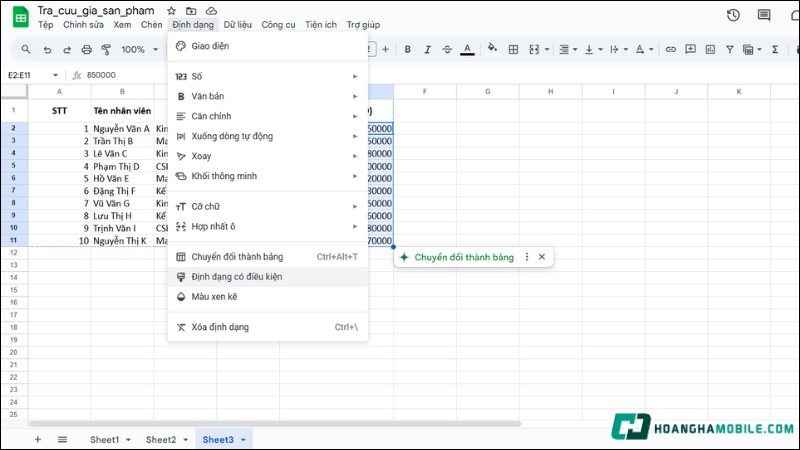The width and height of the screenshot is (800, 450).
Task: Open the Công cụ menu
Action: click(x=279, y=24)
